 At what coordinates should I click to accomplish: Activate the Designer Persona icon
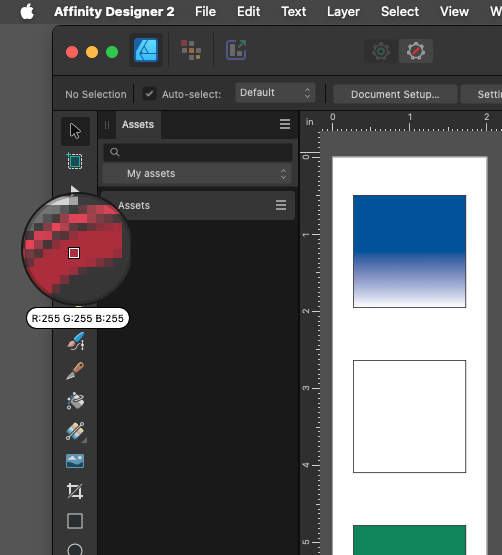tap(146, 50)
